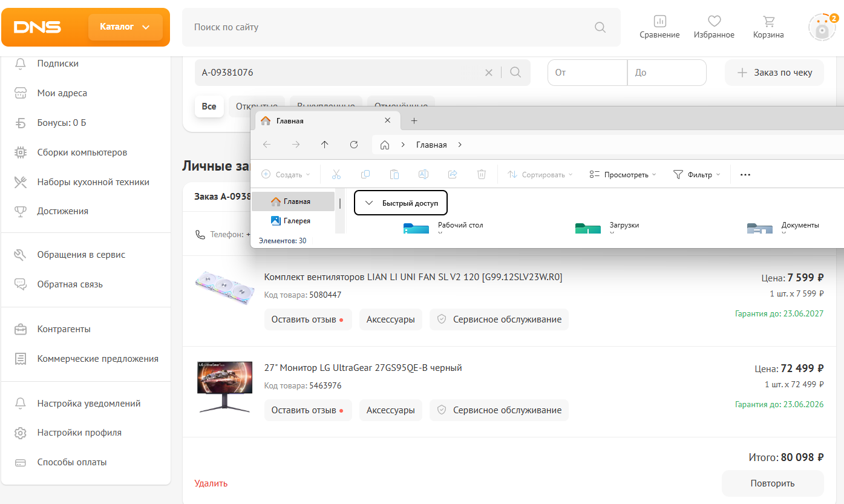
Task: Open Избранное favorites heart icon
Action: [x=715, y=27]
